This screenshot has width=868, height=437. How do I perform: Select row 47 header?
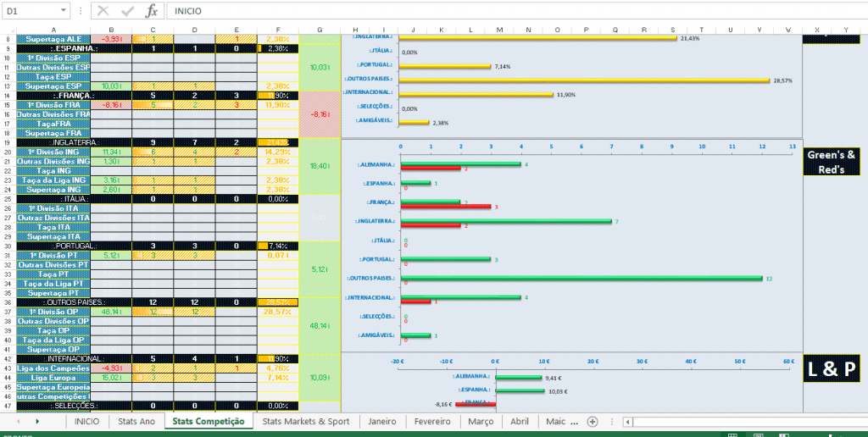coord(8,406)
